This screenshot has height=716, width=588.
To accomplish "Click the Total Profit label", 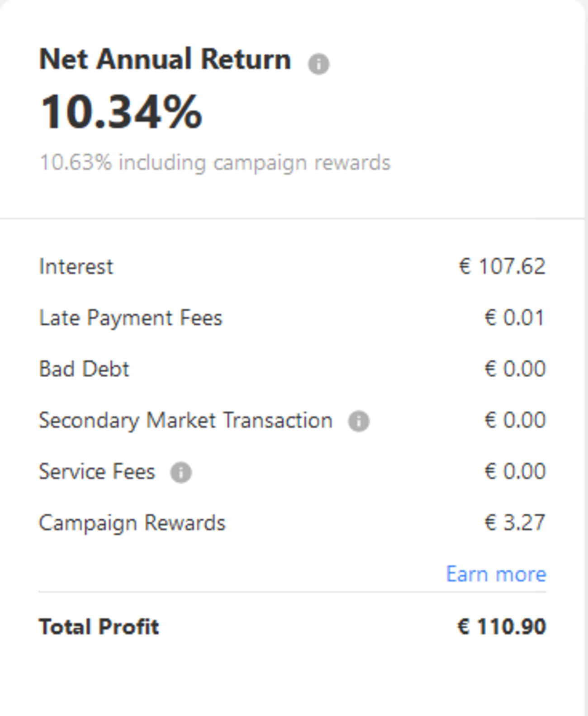I will 99,627.
